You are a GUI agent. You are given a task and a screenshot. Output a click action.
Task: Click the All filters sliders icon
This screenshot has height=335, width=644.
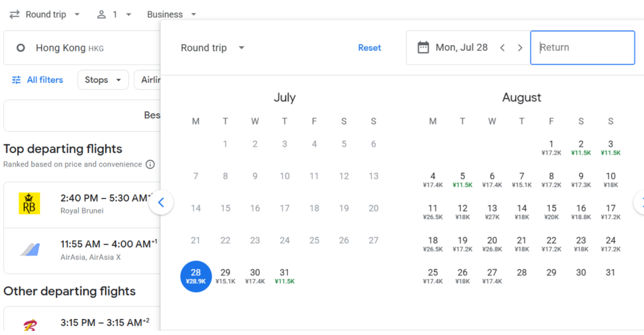pos(17,80)
